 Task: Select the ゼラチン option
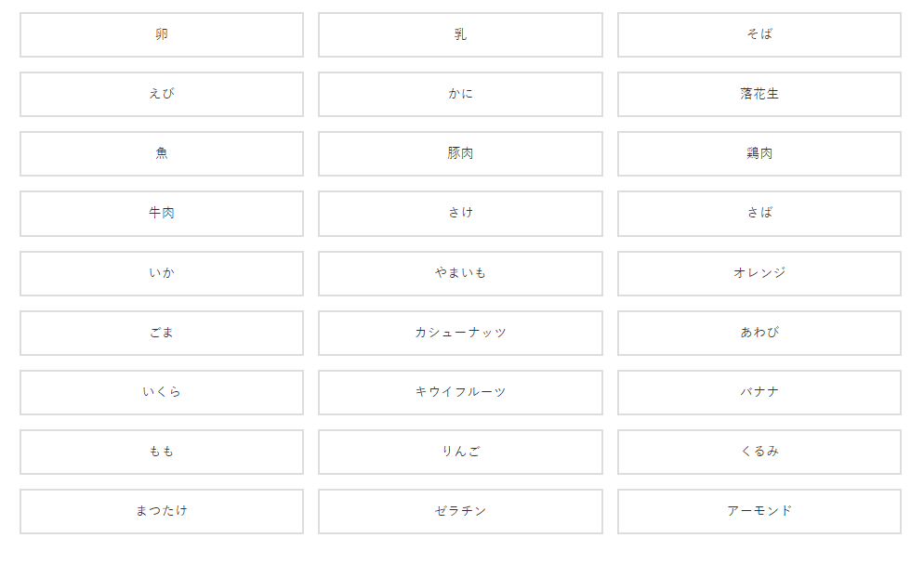460,511
